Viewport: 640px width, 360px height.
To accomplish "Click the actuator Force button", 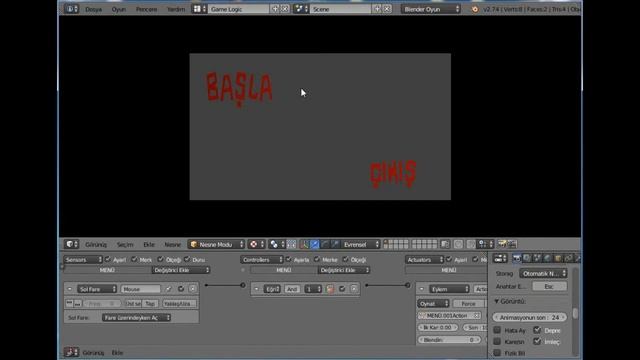I will point(468,304).
